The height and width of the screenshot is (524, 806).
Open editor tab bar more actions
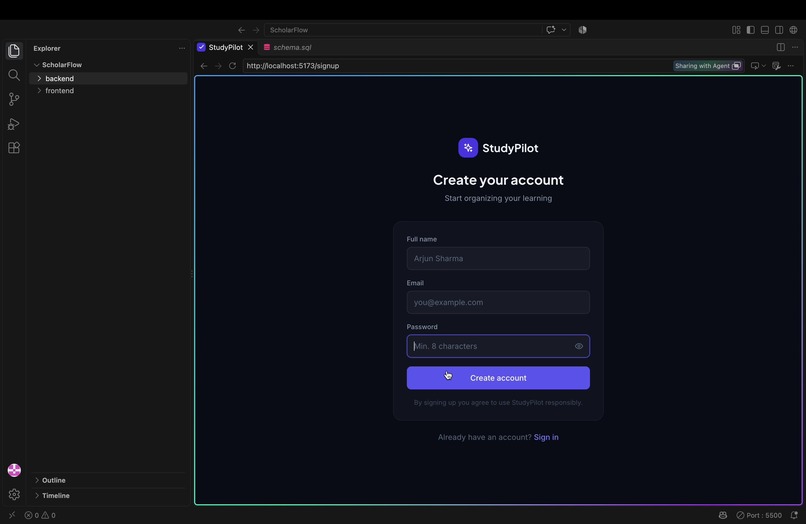795,47
